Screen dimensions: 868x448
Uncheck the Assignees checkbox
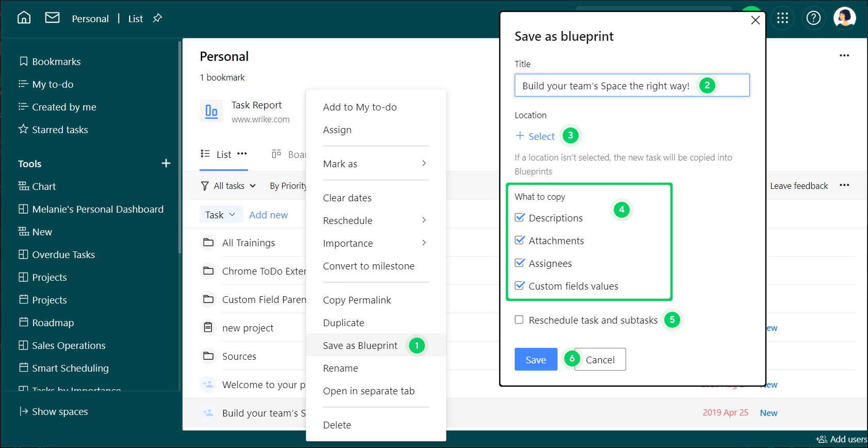point(520,263)
